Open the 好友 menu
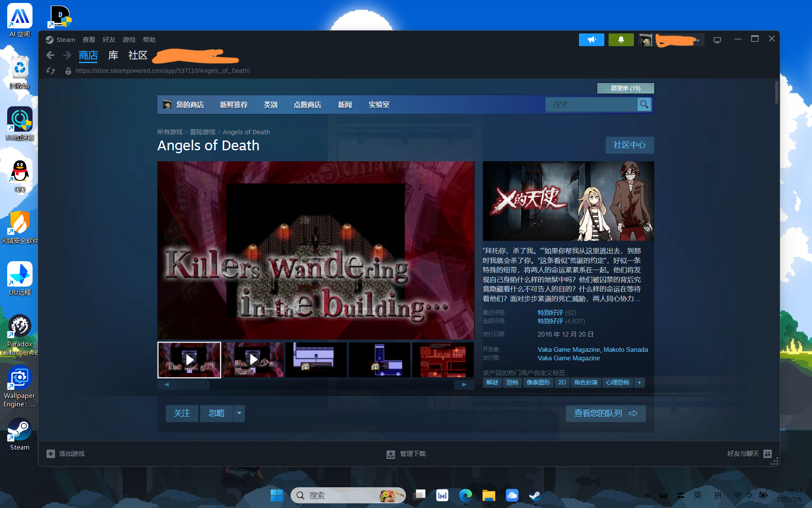 pyautogui.click(x=109, y=40)
